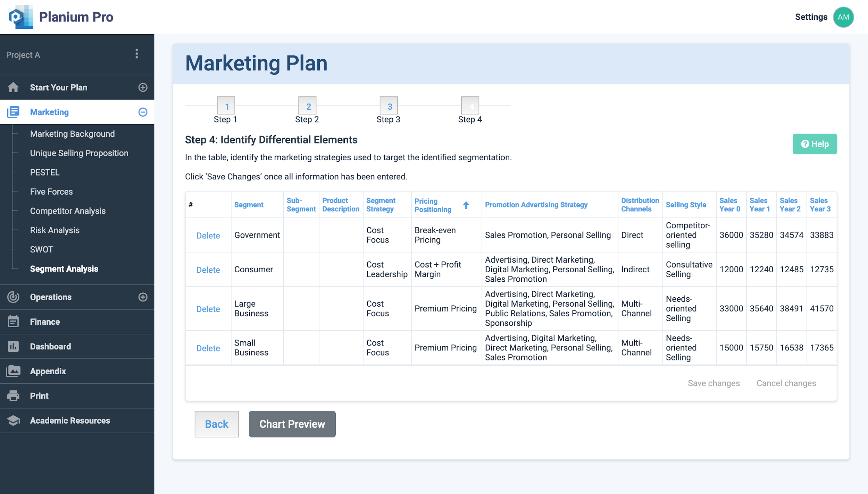Sort by the Sub-Segment column header
This screenshot has width=868, height=494.
tap(301, 205)
